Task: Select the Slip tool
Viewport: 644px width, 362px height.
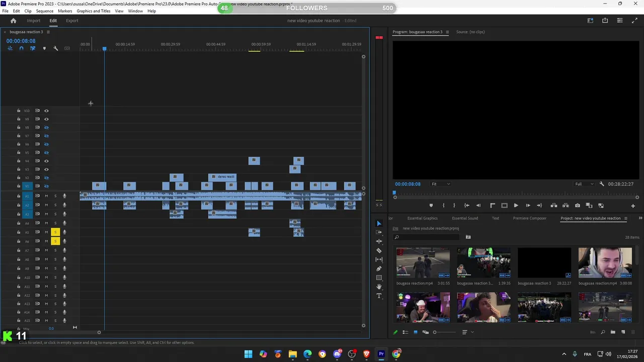Action: pyautogui.click(x=379, y=259)
